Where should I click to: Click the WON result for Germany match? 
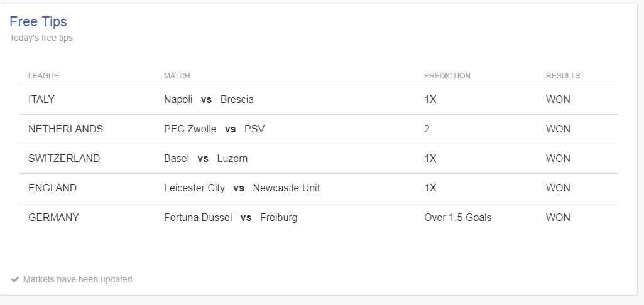(558, 218)
